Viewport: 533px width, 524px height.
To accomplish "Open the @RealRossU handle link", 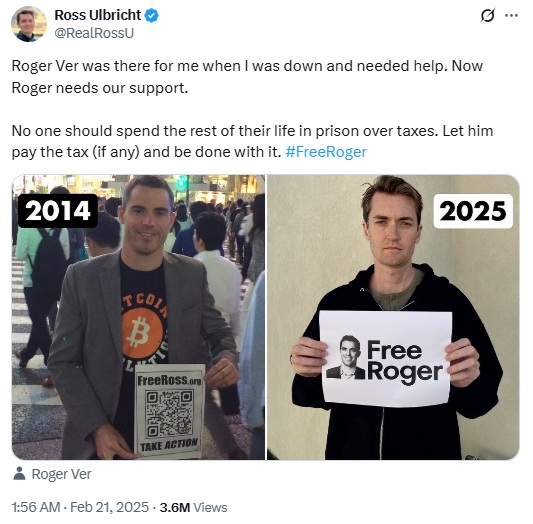I will point(94,33).
